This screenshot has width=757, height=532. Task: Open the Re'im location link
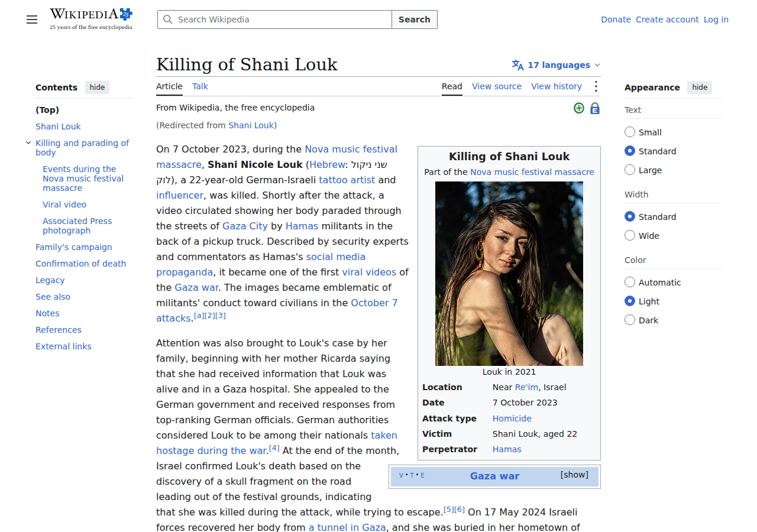point(526,387)
